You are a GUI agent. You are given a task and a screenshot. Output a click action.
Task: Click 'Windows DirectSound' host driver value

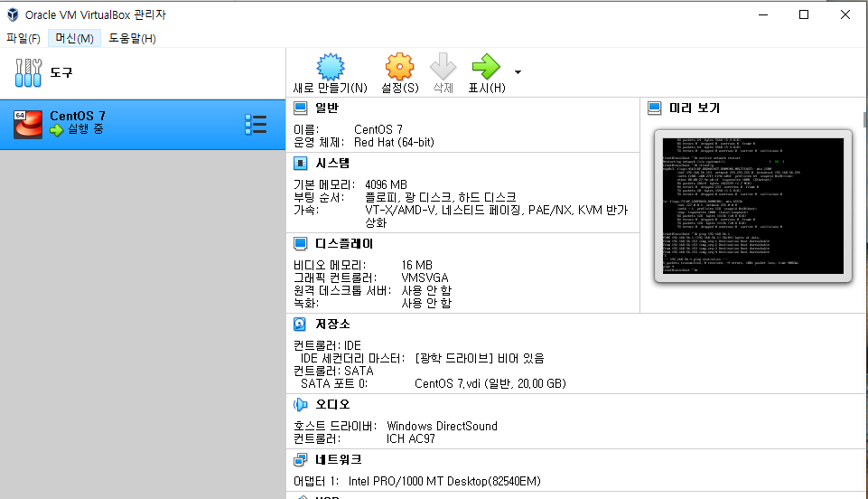(x=442, y=426)
